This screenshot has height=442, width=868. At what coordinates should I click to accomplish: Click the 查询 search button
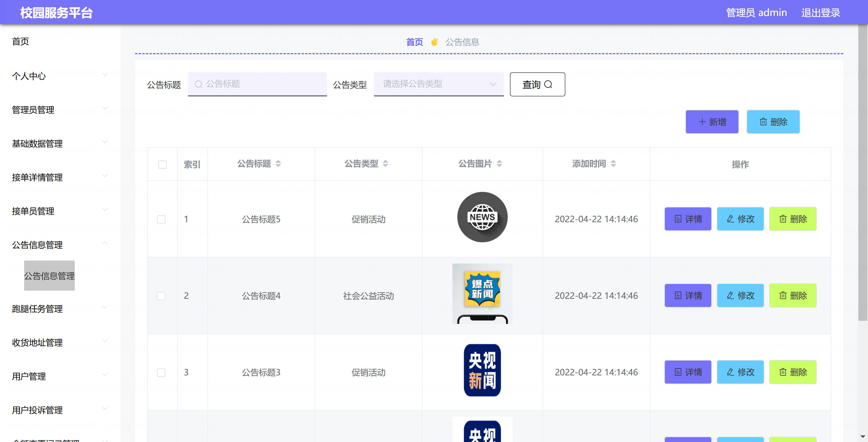coord(537,84)
